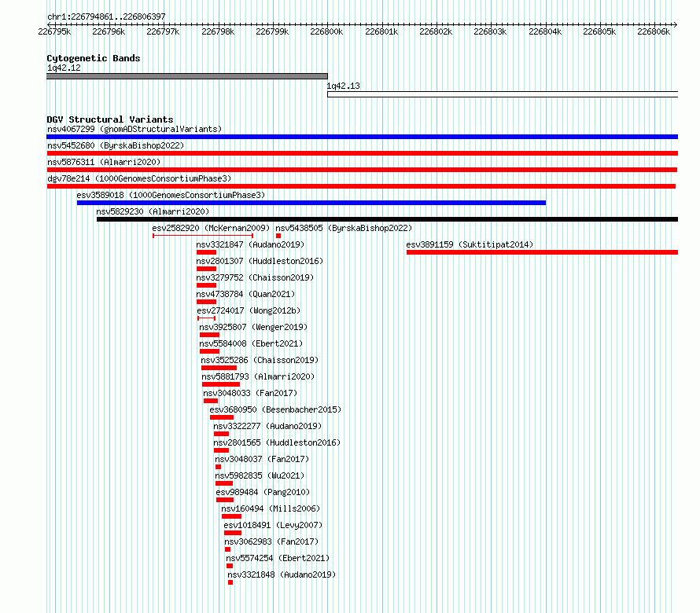Click the 226798k ruler tick label
700x613 pixels.
(x=218, y=31)
